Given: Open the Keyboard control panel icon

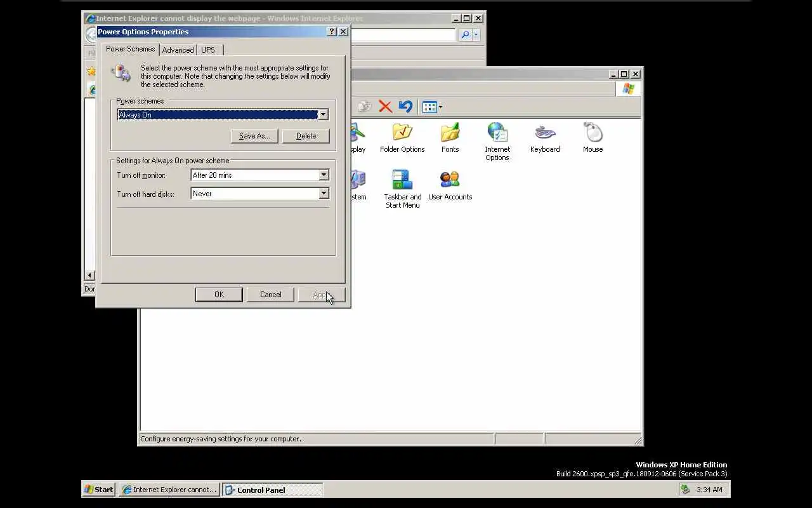Looking at the screenshot, I should pyautogui.click(x=545, y=138).
